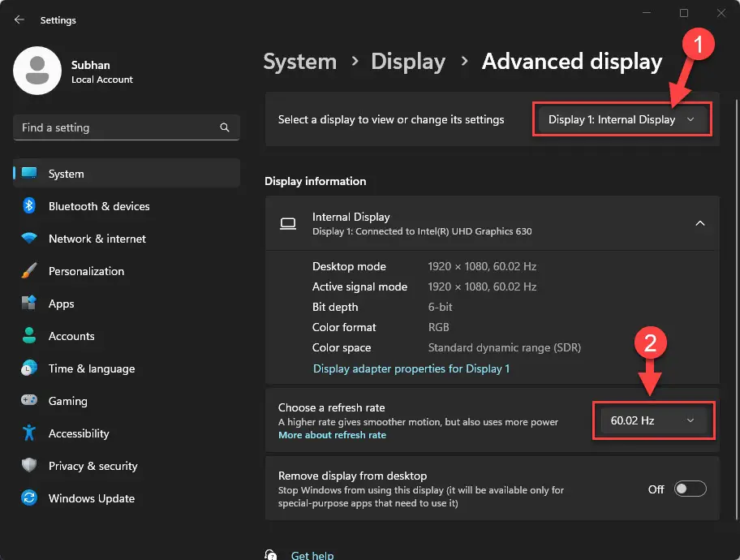740x560 pixels.
Task: Click the Find a setting search field
Action: pos(127,127)
